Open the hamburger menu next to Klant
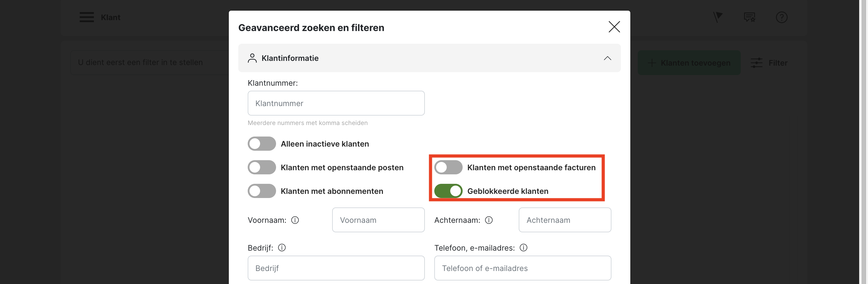 click(x=87, y=17)
